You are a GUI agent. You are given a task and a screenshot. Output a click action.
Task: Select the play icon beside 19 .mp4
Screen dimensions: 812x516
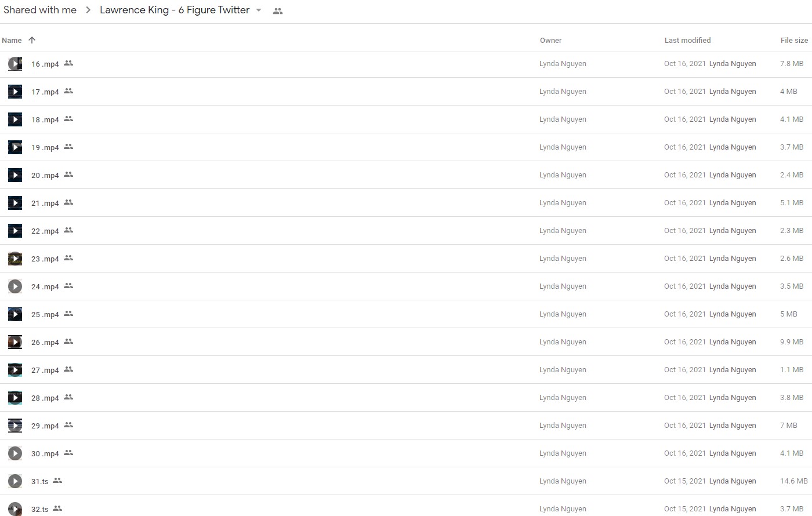point(15,147)
